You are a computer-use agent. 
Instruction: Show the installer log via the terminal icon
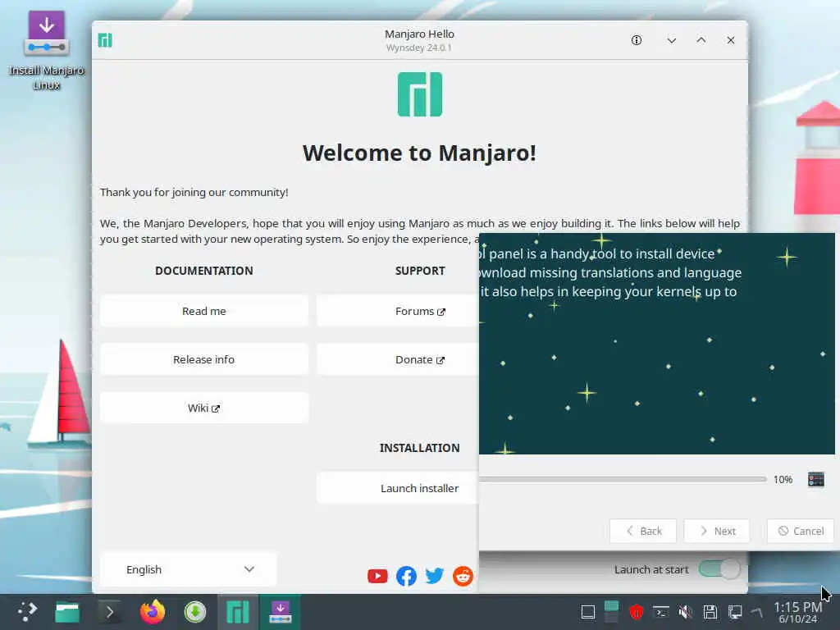click(816, 479)
